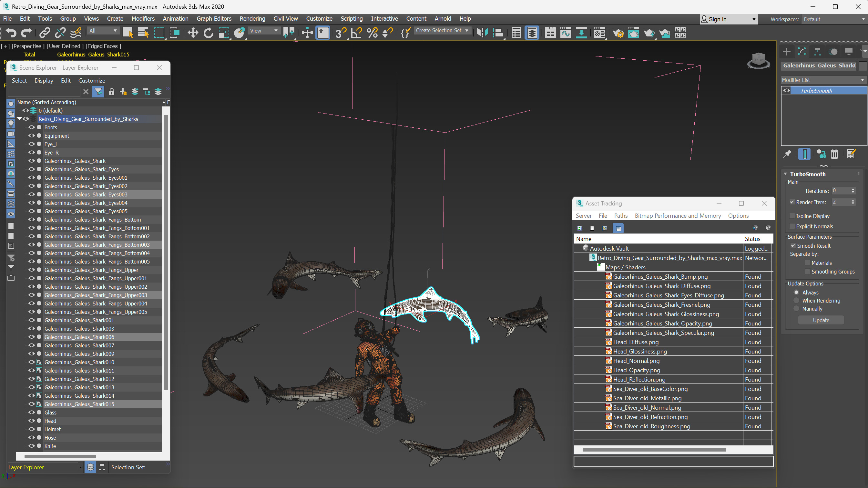Open Scene Explorer Customize menu
The height and width of the screenshot is (488, 868).
92,81
